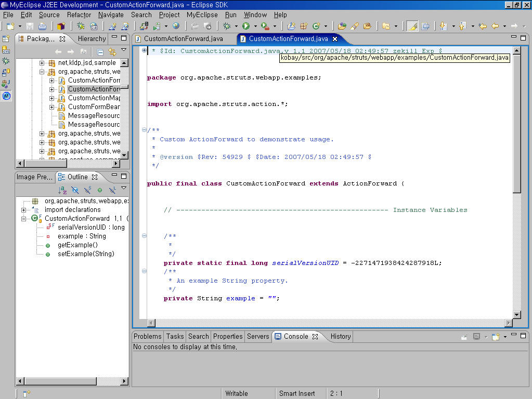Click Collapse All in Package Explorer

[100, 51]
